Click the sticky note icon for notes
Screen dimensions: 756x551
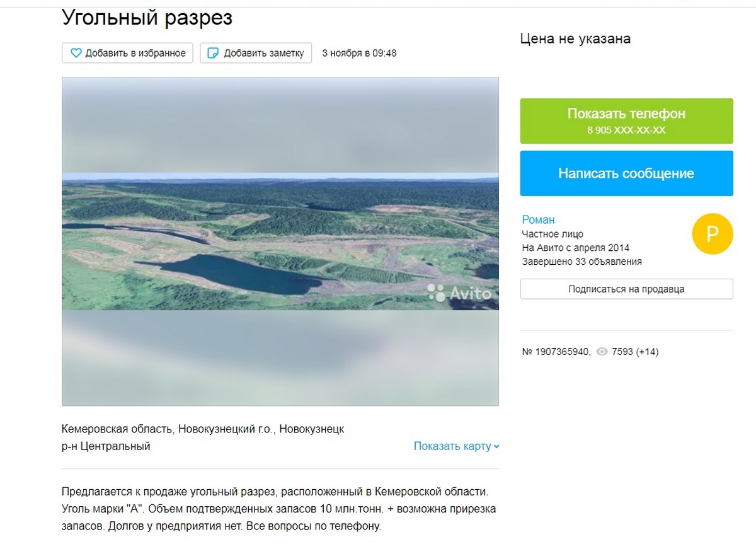(x=213, y=53)
